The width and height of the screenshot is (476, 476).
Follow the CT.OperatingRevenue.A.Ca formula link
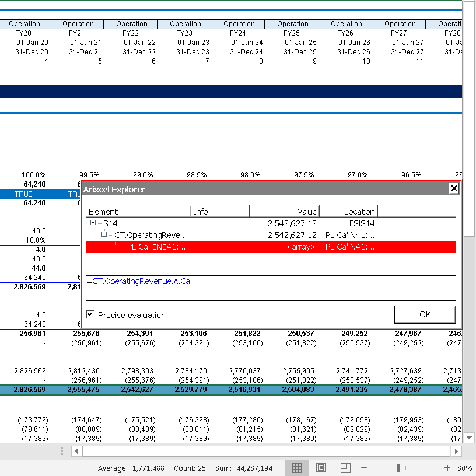click(x=141, y=281)
